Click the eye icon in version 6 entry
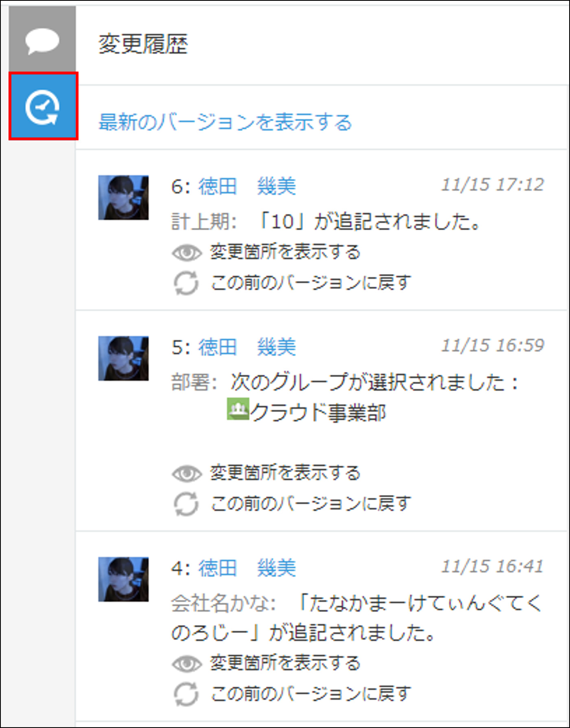The height and width of the screenshot is (728, 570). point(186,253)
